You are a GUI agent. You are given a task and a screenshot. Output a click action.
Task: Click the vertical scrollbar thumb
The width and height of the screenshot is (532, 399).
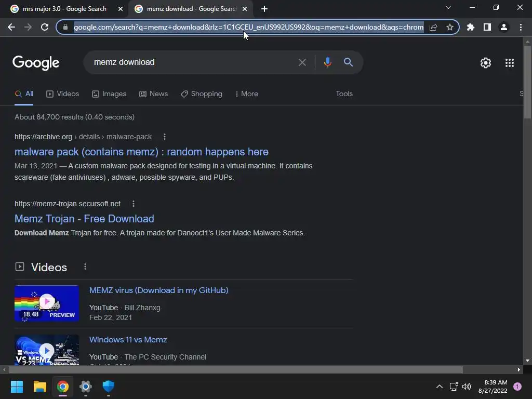527,82
